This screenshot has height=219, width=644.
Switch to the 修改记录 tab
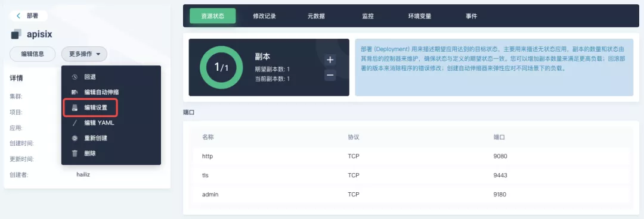(264, 16)
